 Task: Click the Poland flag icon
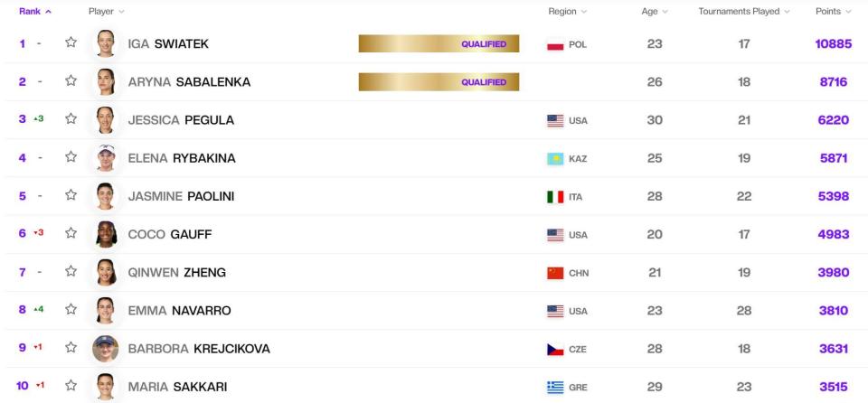(x=555, y=45)
